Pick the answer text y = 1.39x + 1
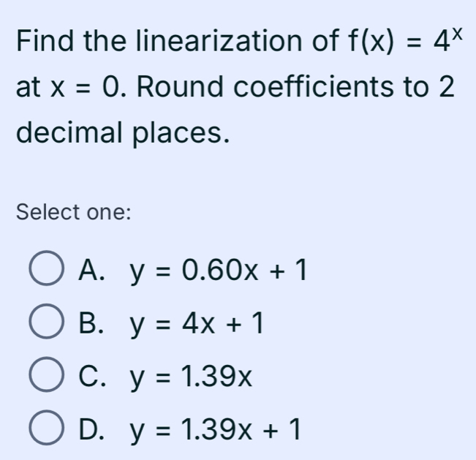Image resolution: width=476 pixels, height=460 pixels. coord(216,431)
